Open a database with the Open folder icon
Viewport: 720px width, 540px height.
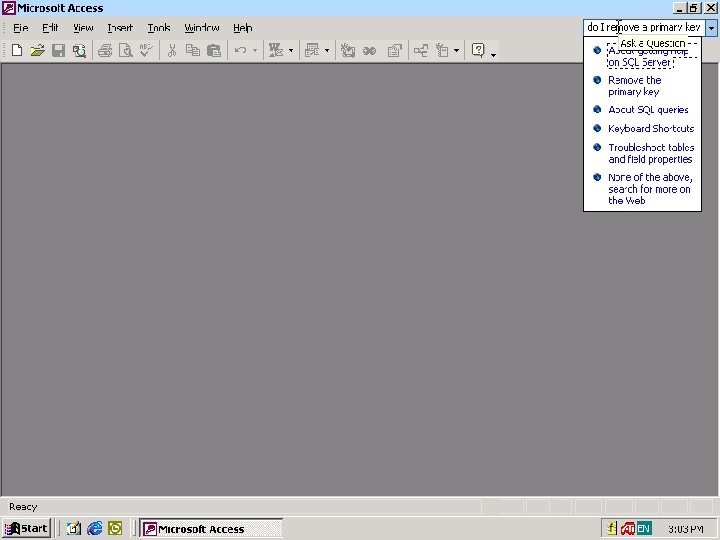coord(38,50)
